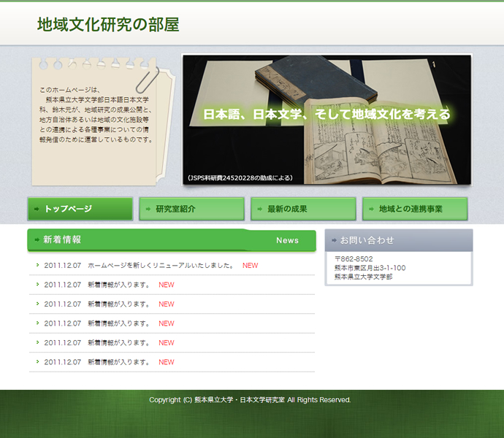Select the 最新の成果 navigation button
Image resolution: width=504 pixels, height=438 pixels.
(x=303, y=209)
